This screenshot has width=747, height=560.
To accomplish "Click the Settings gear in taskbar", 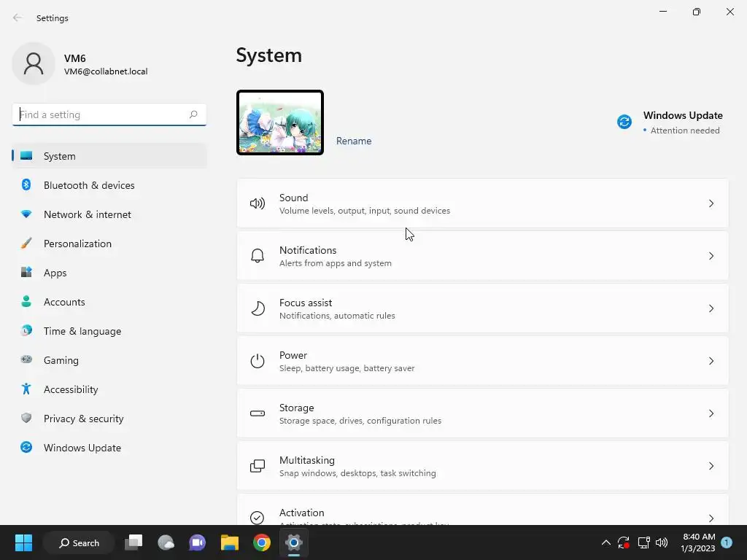I will pos(294,542).
